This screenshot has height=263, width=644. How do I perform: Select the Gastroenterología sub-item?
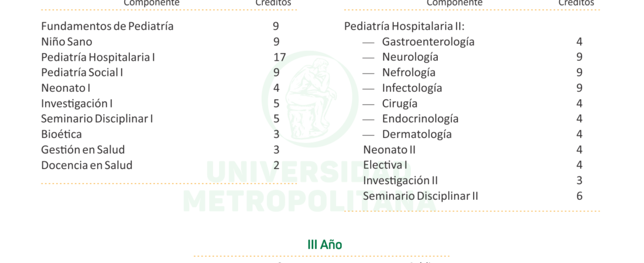pos(429,42)
